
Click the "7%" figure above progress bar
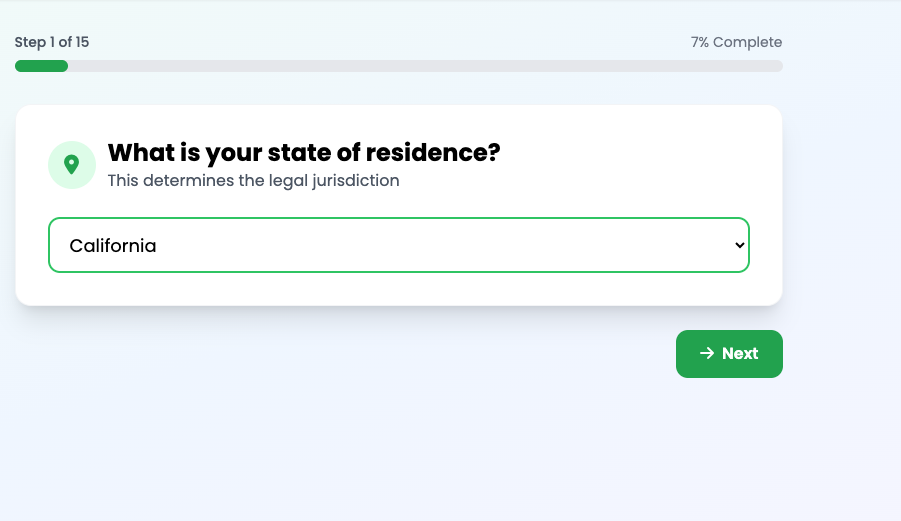pyautogui.click(x=699, y=42)
